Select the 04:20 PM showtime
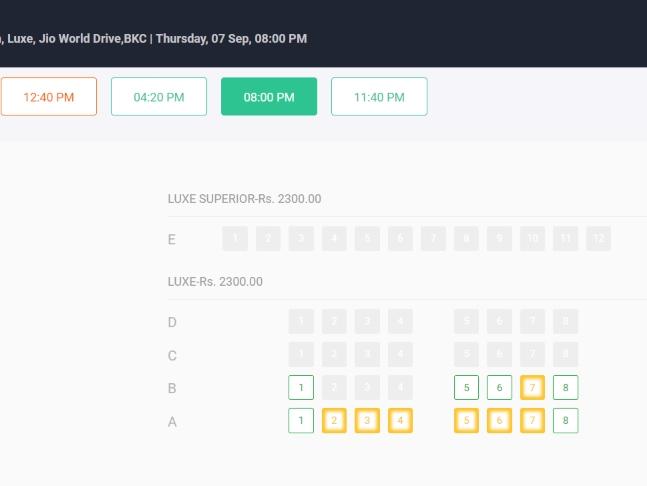 coord(159,97)
